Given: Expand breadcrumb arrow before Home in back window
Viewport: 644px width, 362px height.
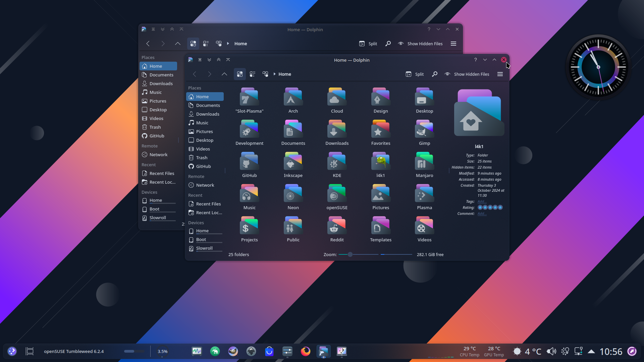Looking at the screenshot, I should coord(228,44).
